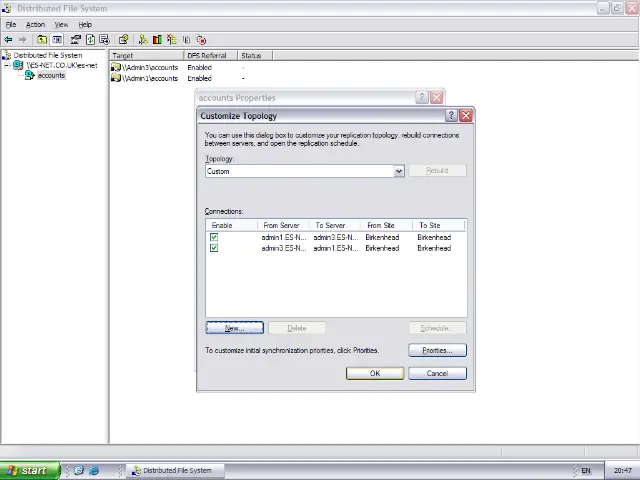The width and height of the screenshot is (640, 480).
Task: Uncheck Enable for admin3 to admin1 connection
Action: [x=214, y=248]
